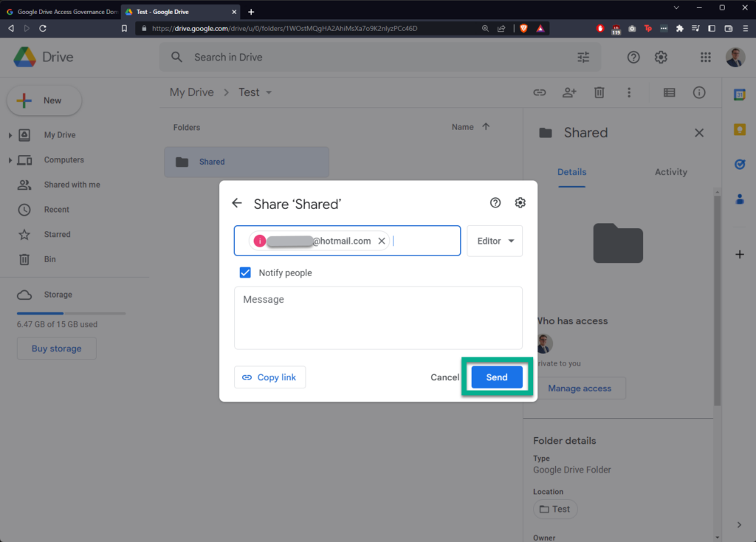Open Google Tasks side panel icon
The width and height of the screenshot is (756, 542).
(x=740, y=164)
